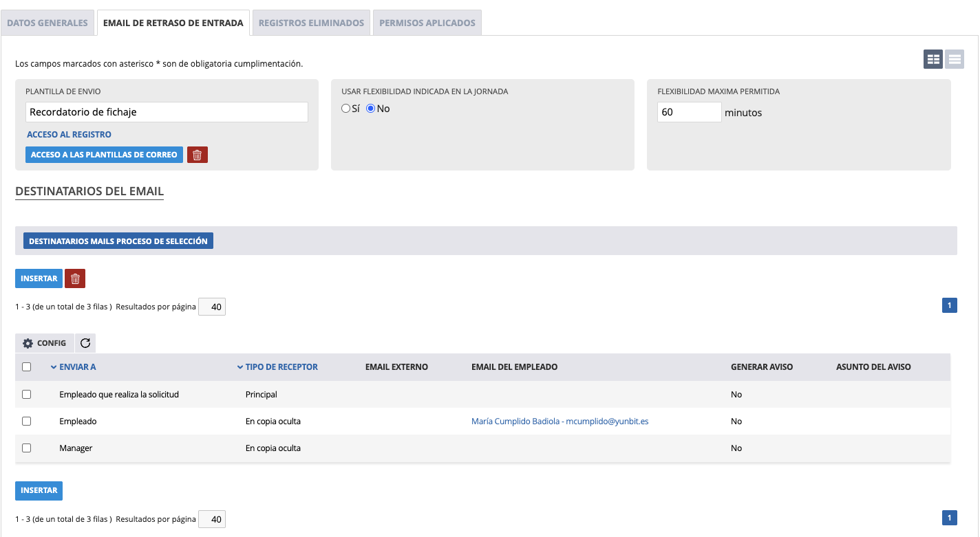The width and height of the screenshot is (980, 537).
Task: Open the Config gear settings
Action: [45, 343]
